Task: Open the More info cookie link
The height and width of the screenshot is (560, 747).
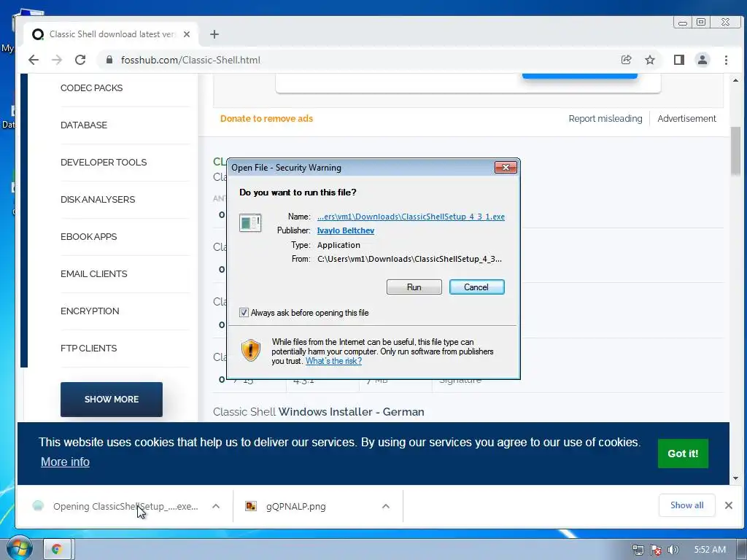Action: (65, 462)
